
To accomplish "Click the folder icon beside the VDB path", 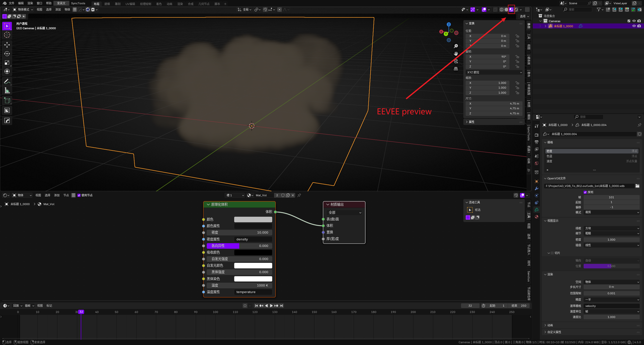I will coord(637,186).
